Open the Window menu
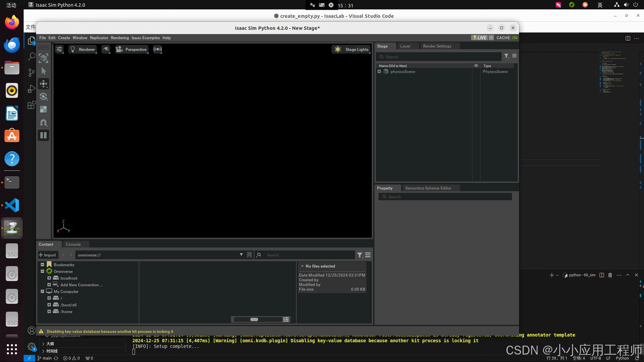 coord(80,38)
